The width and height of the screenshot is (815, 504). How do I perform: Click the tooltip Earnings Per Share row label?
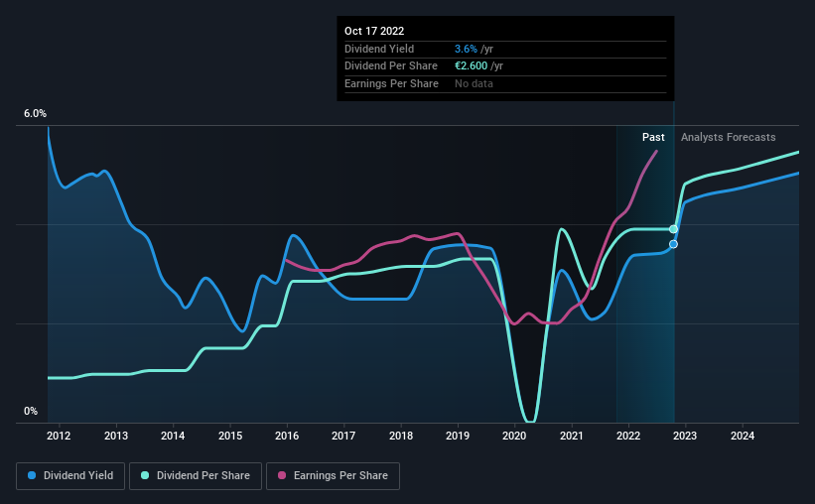coord(391,83)
